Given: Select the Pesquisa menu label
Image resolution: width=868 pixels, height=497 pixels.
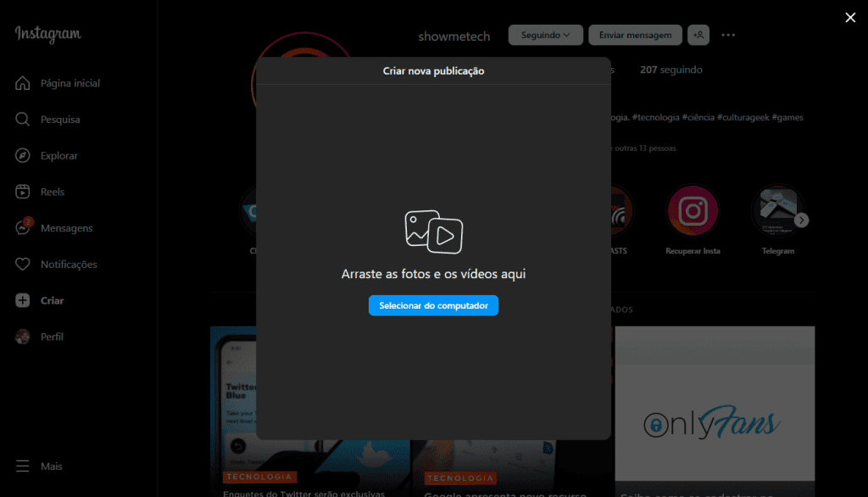Looking at the screenshot, I should (60, 119).
